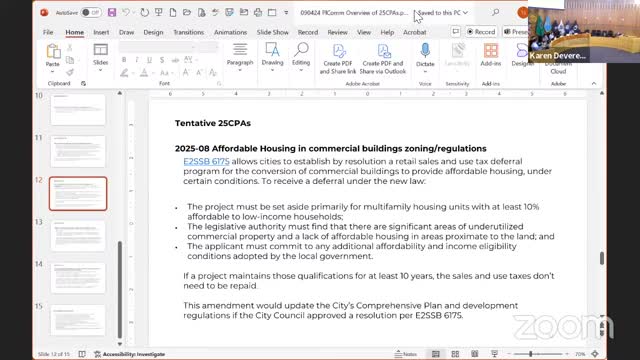Click the Quick Print printer icon
This screenshot has width=640, height=360.
tap(258, 12)
